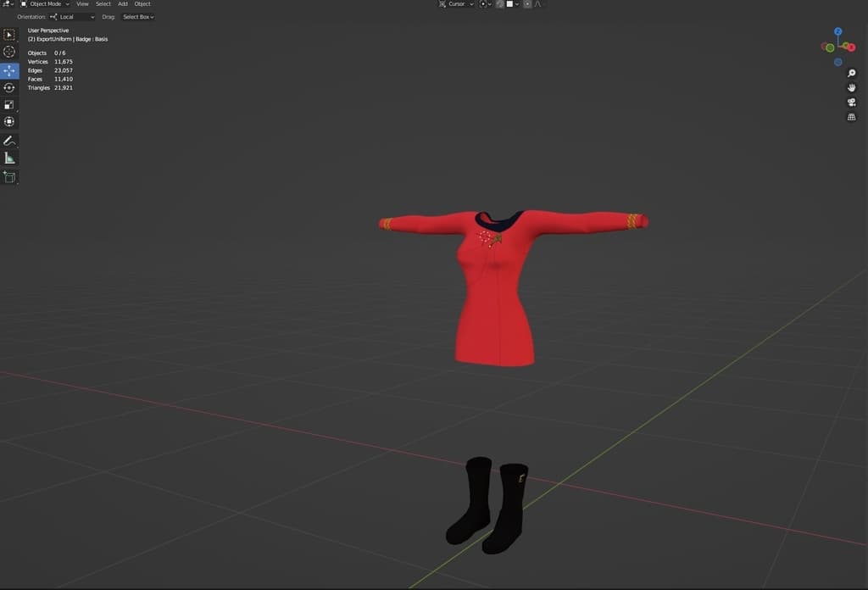
Task: Open the Object menu
Action: pyautogui.click(x=142, y=4)
